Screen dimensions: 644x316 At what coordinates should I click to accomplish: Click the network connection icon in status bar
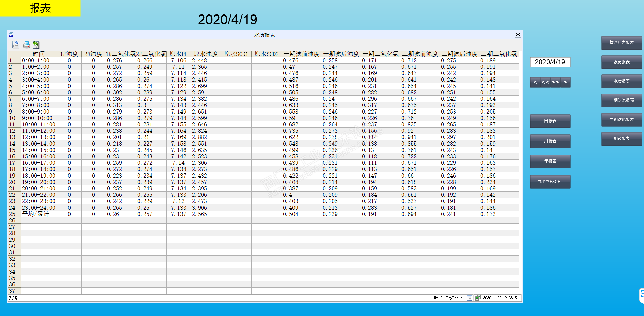tap(478, 298)
